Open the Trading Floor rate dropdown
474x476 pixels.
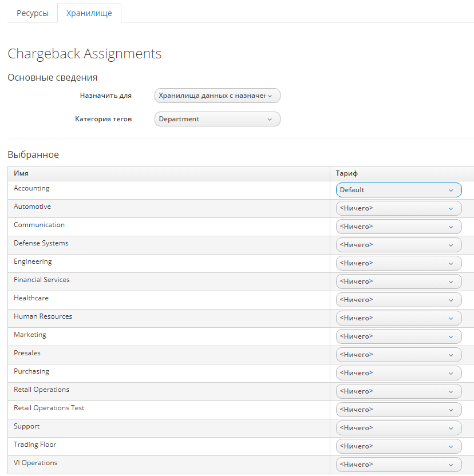click(398, 446)
